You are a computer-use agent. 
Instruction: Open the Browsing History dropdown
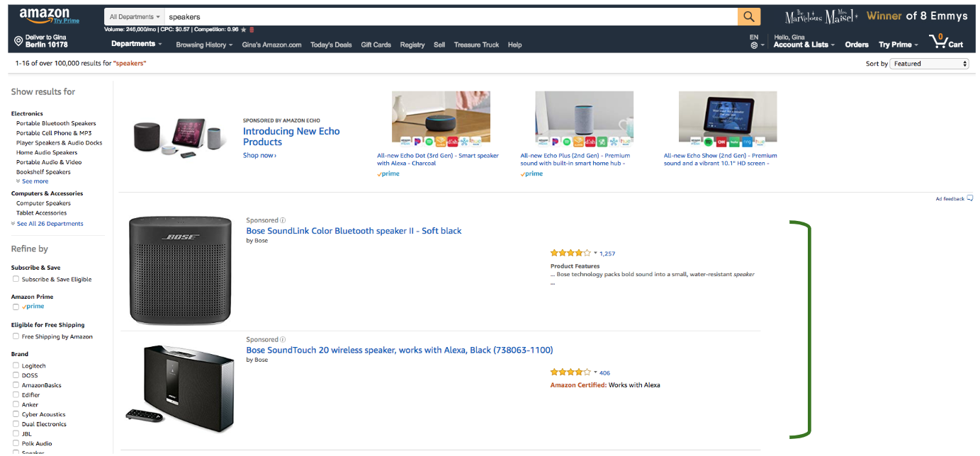[204, 45]
